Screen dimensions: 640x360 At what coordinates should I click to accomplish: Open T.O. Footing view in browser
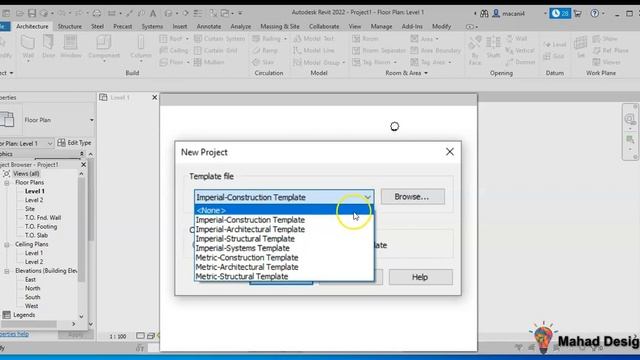point(41,227)
